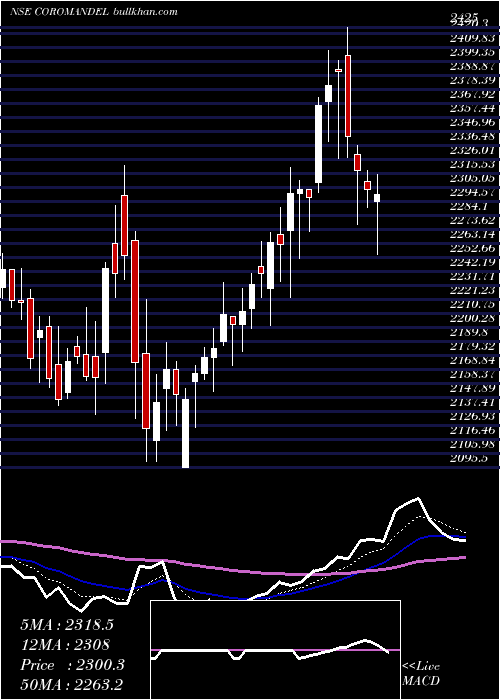
Task: Click the 50MA : 2263.2 value
Action: point(72,685)
